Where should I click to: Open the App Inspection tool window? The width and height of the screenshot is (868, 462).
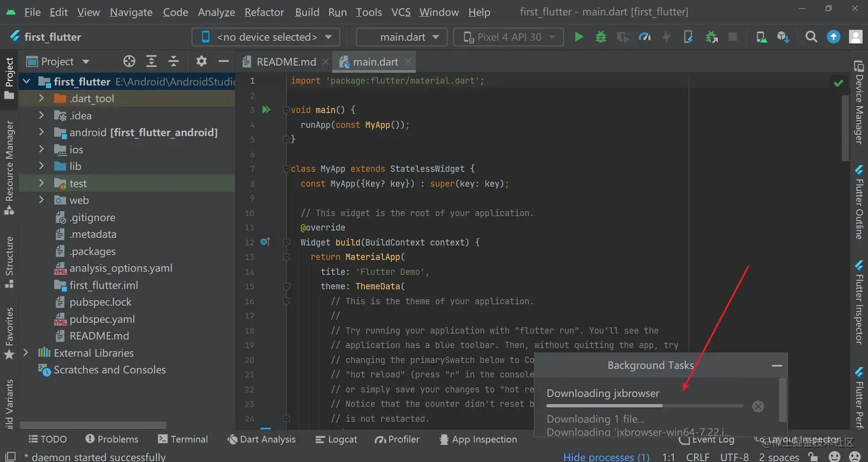[x=478, y=439]
